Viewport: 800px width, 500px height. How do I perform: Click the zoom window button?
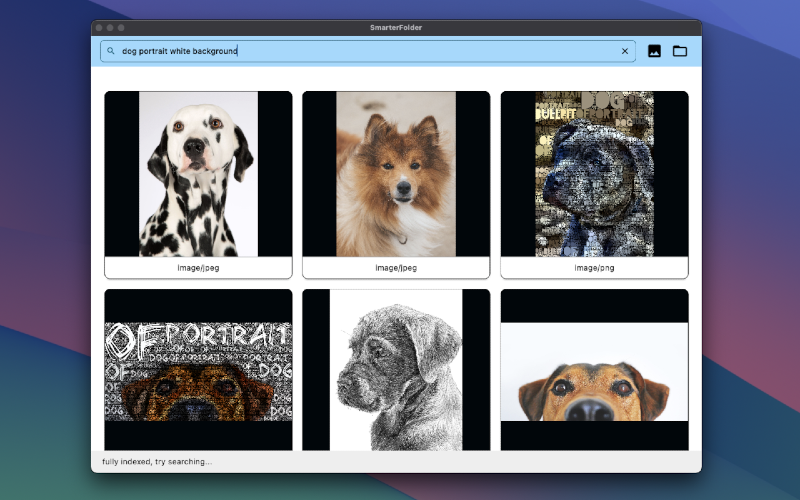121,28
